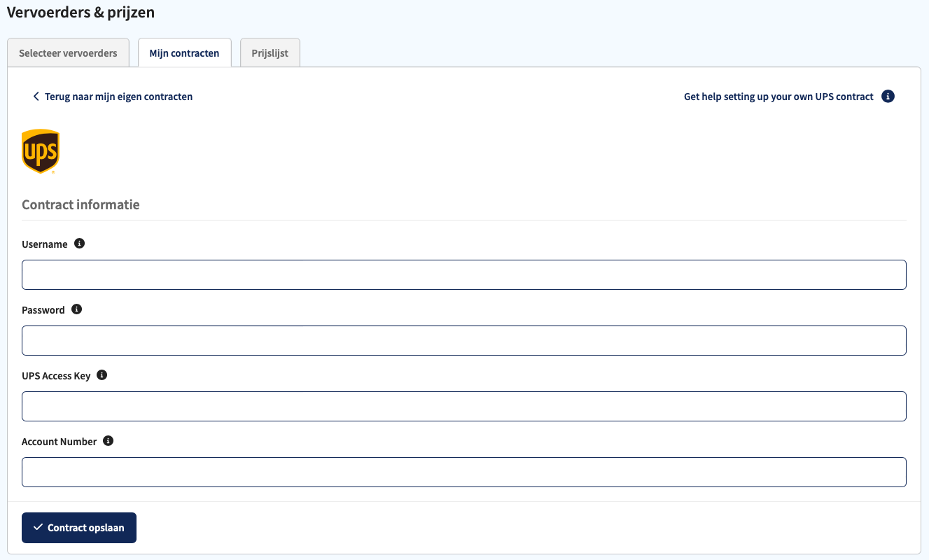Open the info icon beside Username
Viewport: 929px width, 560px height.
click(x=79, y=244)
